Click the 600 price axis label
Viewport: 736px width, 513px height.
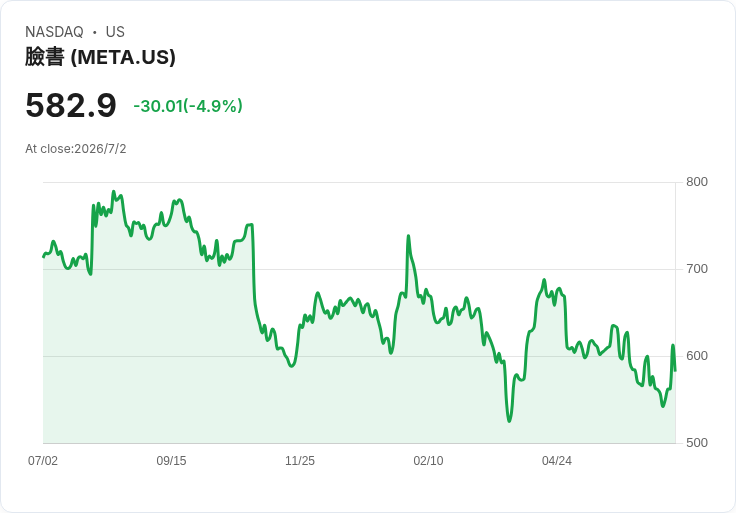click(697, 356)
